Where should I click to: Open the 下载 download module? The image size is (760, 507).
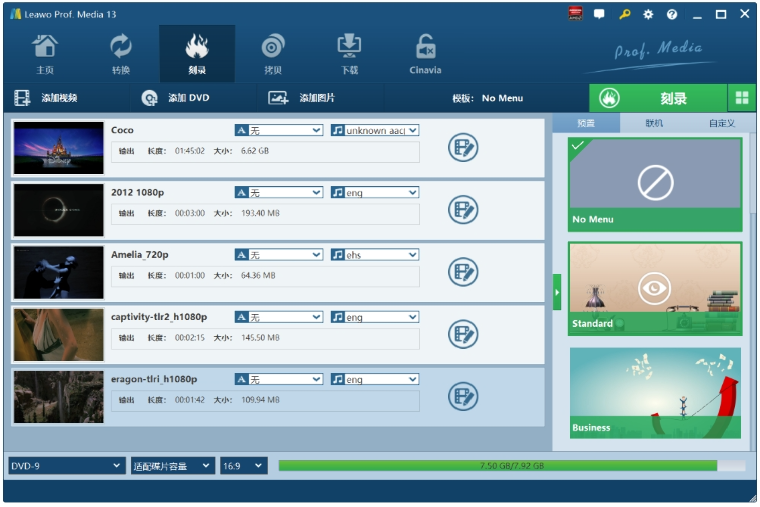tap(349, 54)
